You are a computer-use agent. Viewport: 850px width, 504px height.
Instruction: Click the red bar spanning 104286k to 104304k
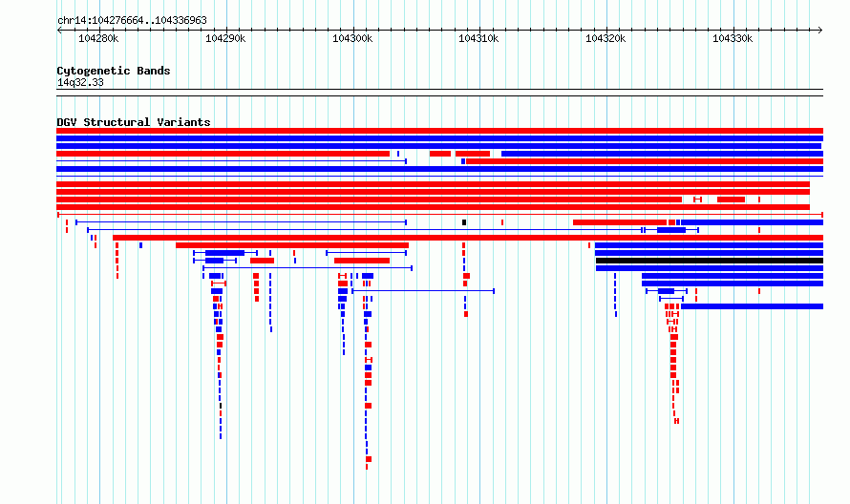pyautogui.click(x=292, y=245)
